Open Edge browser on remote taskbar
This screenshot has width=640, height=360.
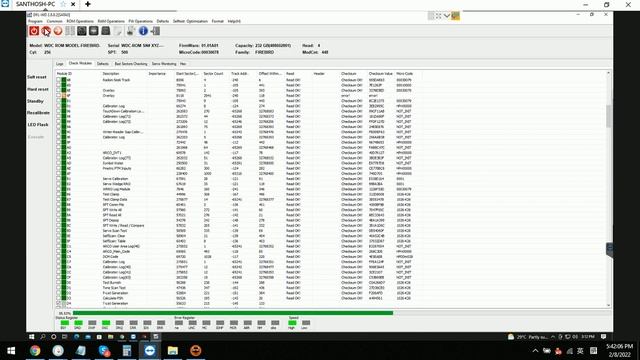(76, 337)
